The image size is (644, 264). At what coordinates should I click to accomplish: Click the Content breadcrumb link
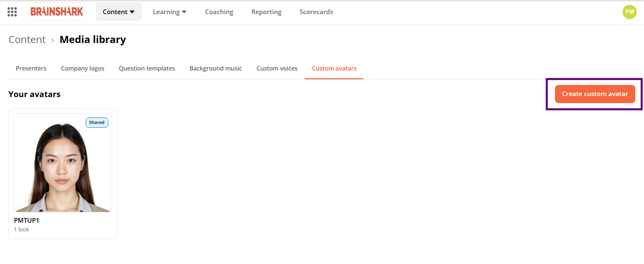click(27, 40)
